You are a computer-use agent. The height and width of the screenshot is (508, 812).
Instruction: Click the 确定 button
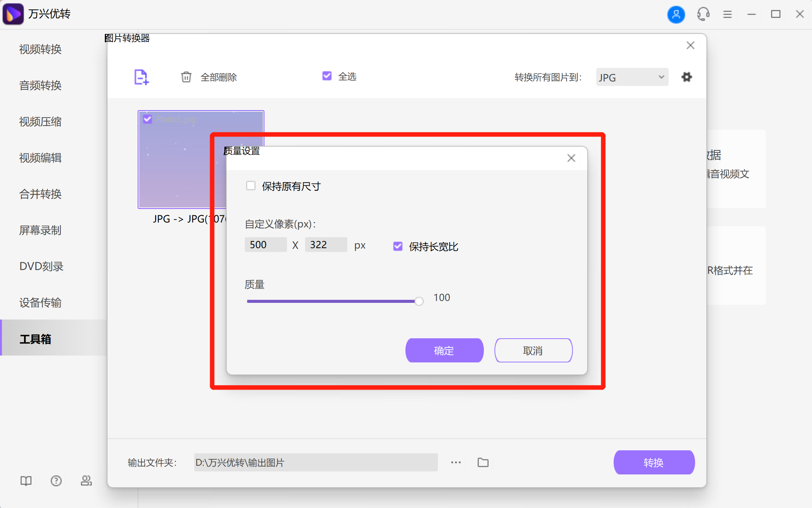tap(444, 350)
